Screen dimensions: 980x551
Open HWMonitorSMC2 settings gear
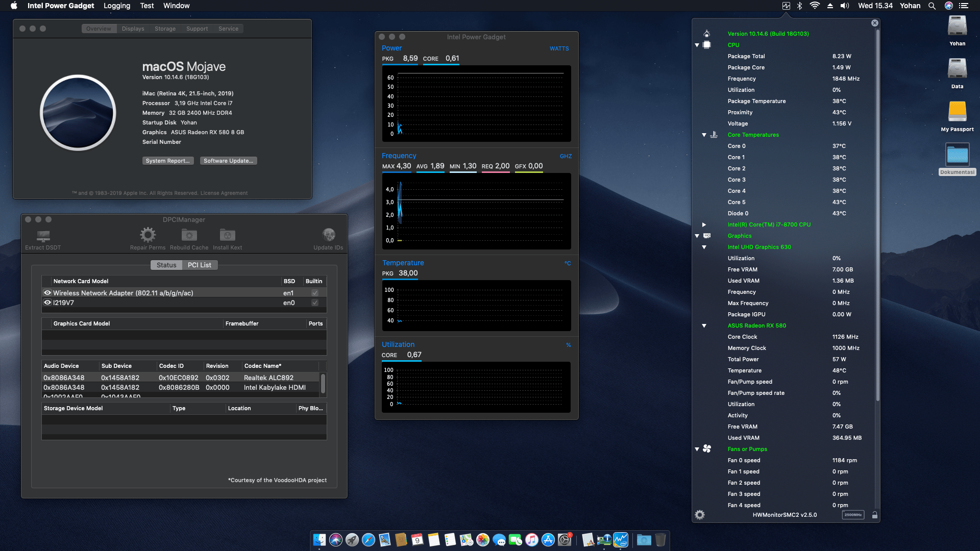(x=700, y=515)
